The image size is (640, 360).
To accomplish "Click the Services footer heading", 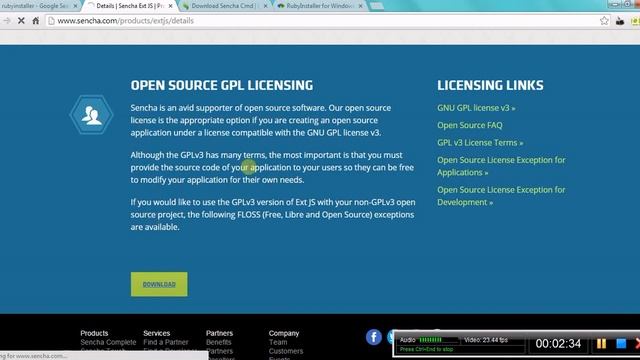I will [x=157, y=333].
